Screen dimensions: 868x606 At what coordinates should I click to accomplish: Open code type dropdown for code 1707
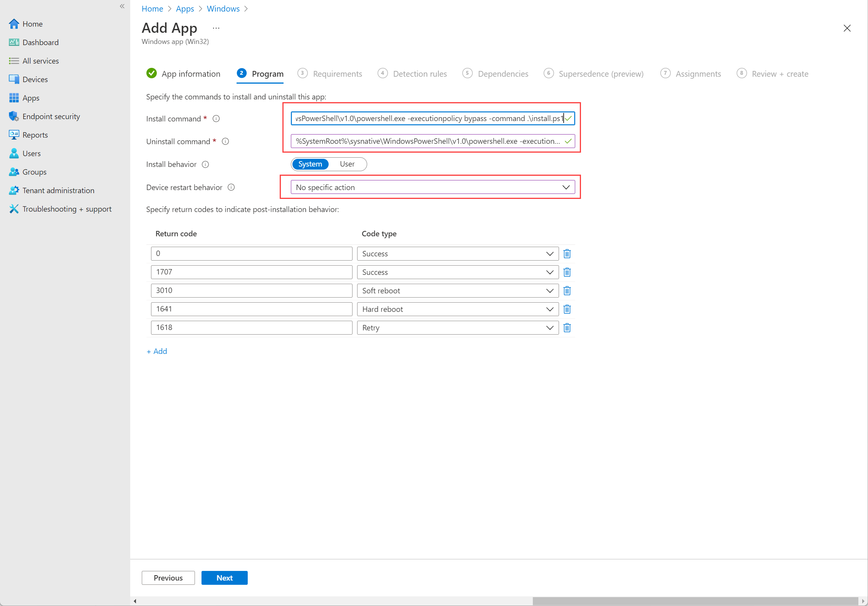click(458, 272)
